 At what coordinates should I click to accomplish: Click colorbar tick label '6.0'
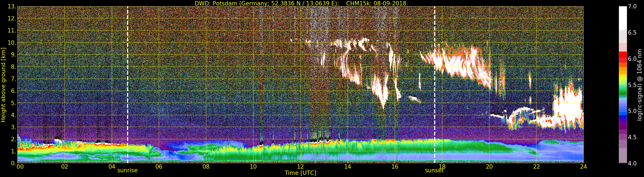[x=632, y=59]
